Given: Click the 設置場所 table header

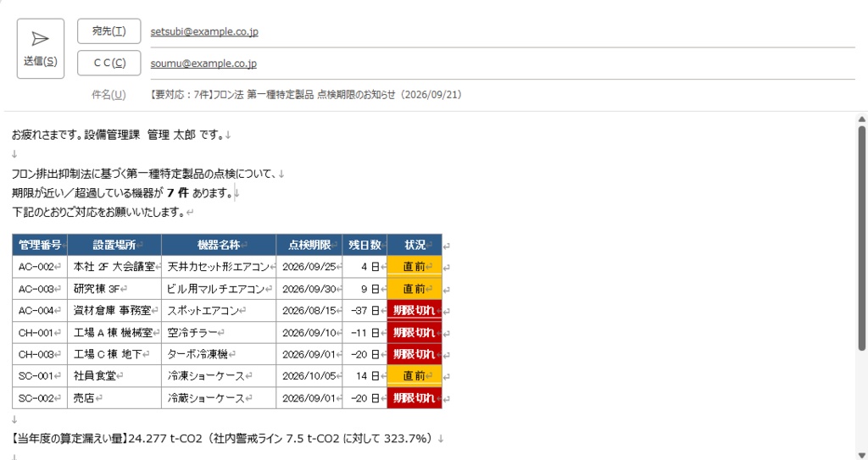Looking at the screenshot, I should (114, 245).
